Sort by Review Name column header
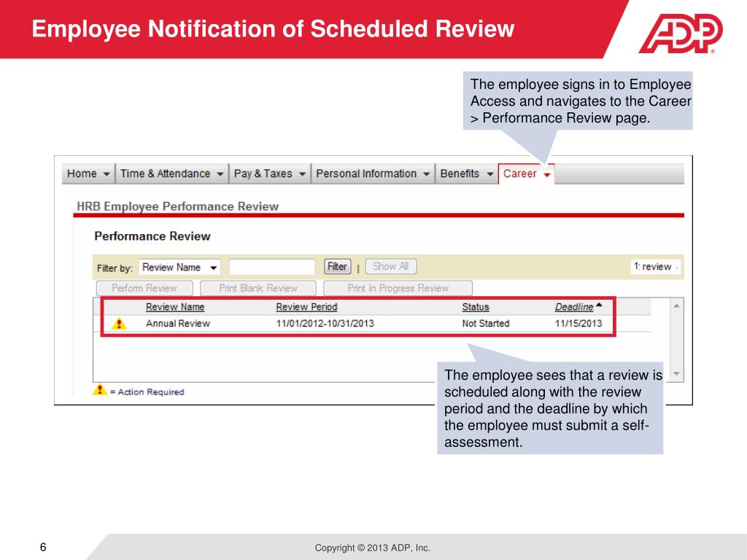747x560 pixels. [x=175, y=307]
